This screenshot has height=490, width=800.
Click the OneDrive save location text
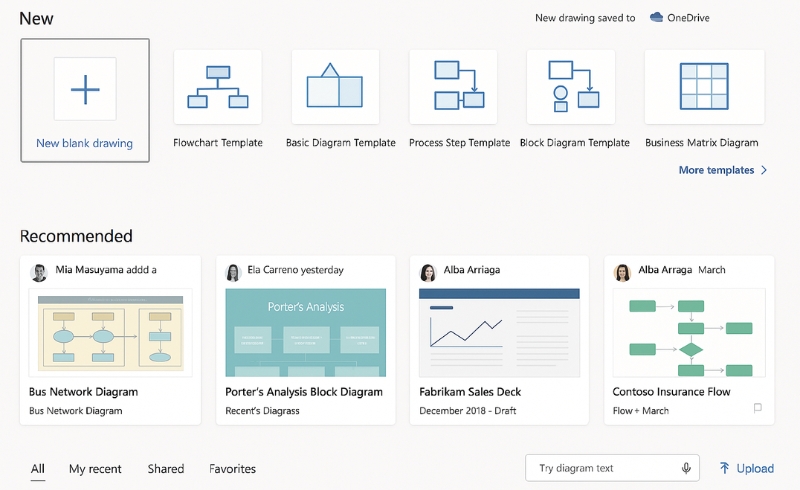[x=688, y=18]
